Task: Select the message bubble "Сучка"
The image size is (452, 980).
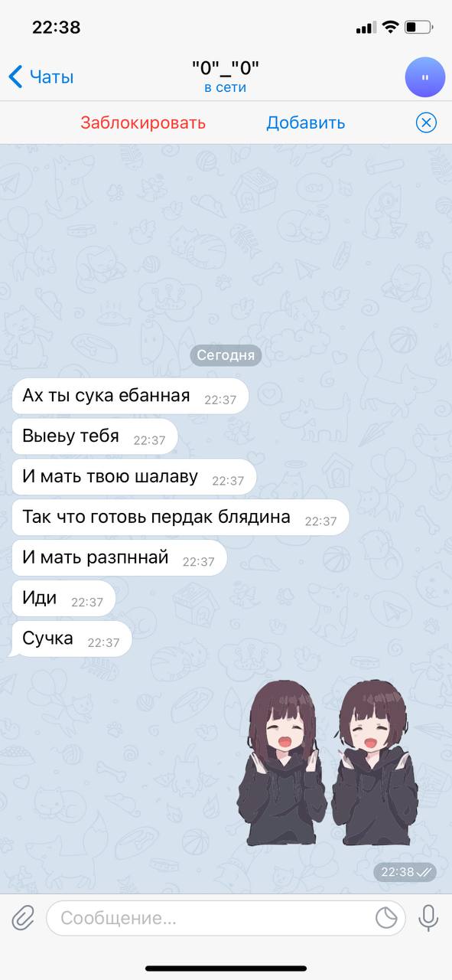Action: (x=70, y=639)
